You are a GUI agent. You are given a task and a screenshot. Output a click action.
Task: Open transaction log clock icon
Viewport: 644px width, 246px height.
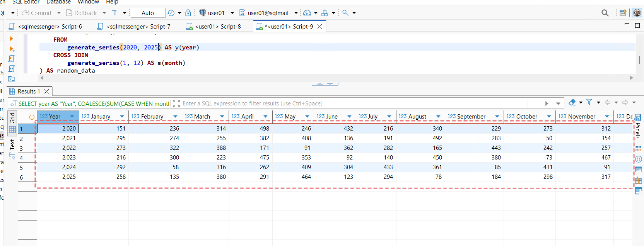pyautogui.click(x=171, y=13)
